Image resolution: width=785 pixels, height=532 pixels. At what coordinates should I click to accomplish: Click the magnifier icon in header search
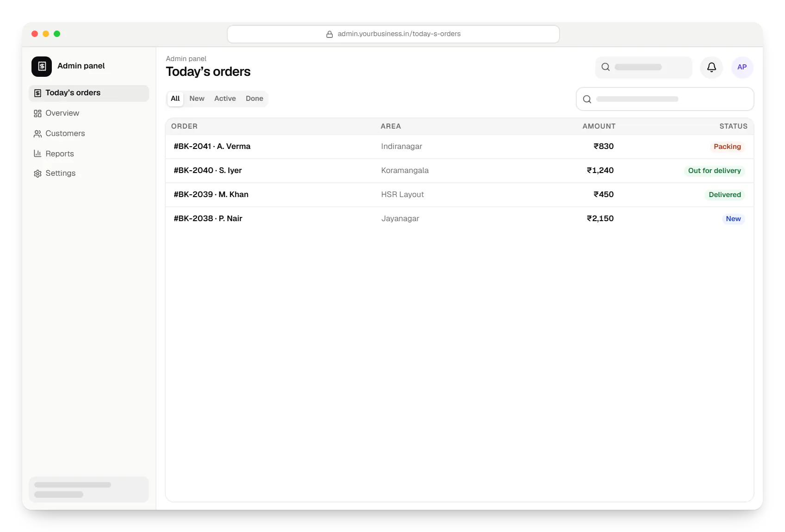605,67
